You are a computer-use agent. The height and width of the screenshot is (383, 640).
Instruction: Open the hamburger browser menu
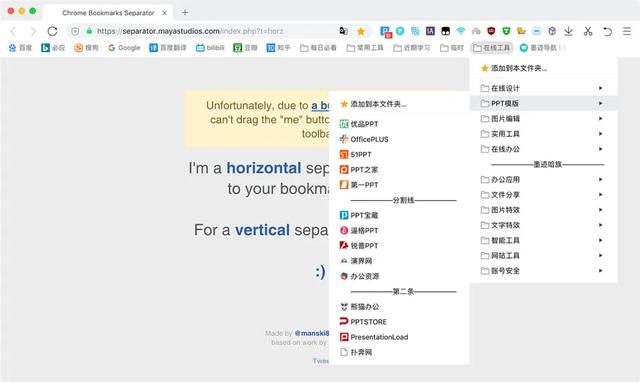[x=627, y=31]
